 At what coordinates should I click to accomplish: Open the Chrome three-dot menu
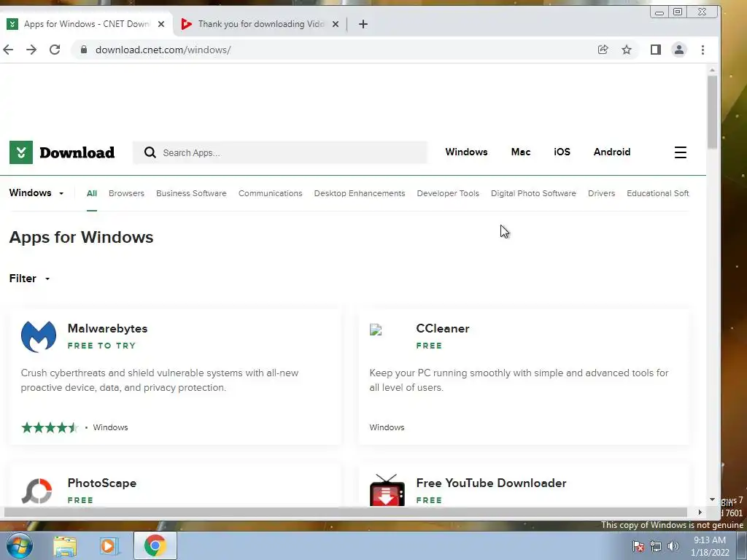click(x=703, y=50)
